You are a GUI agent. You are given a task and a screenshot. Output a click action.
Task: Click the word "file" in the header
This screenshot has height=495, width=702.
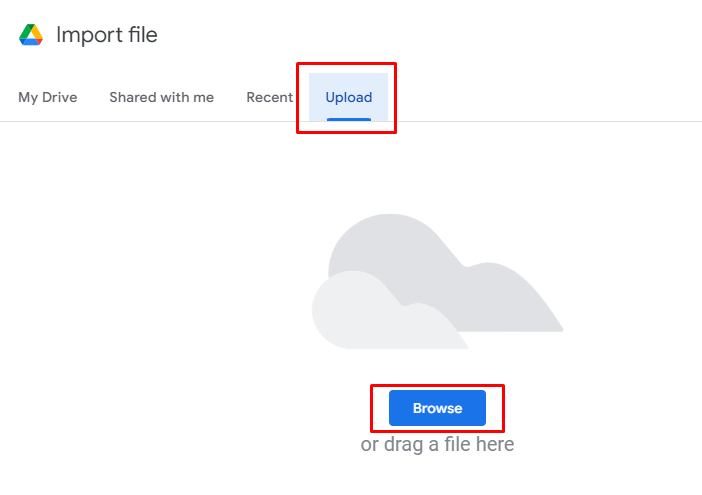tap(143, 34)
